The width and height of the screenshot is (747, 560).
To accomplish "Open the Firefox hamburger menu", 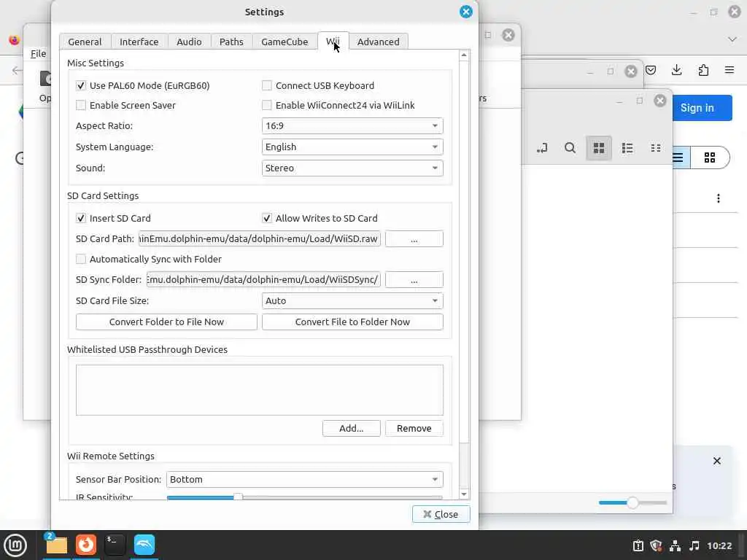I will click(729, 70).
